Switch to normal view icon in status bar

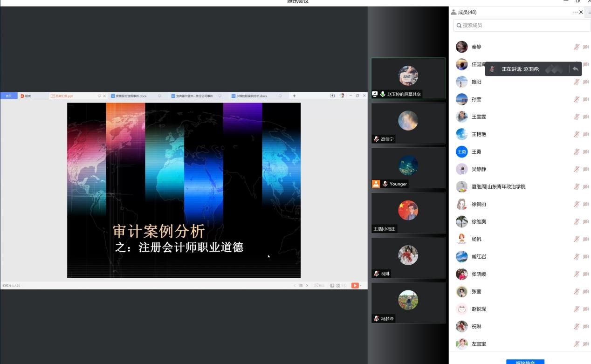[x=332, y=286]
